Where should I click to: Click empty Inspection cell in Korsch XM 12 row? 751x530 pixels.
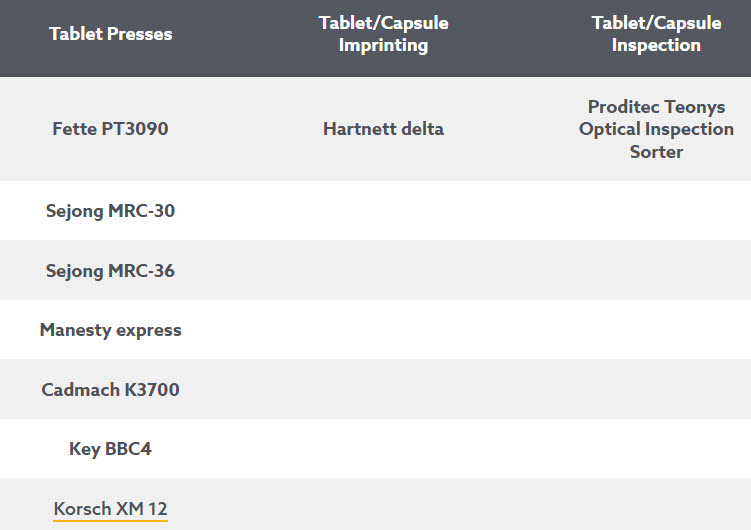[x=656, y=505]
